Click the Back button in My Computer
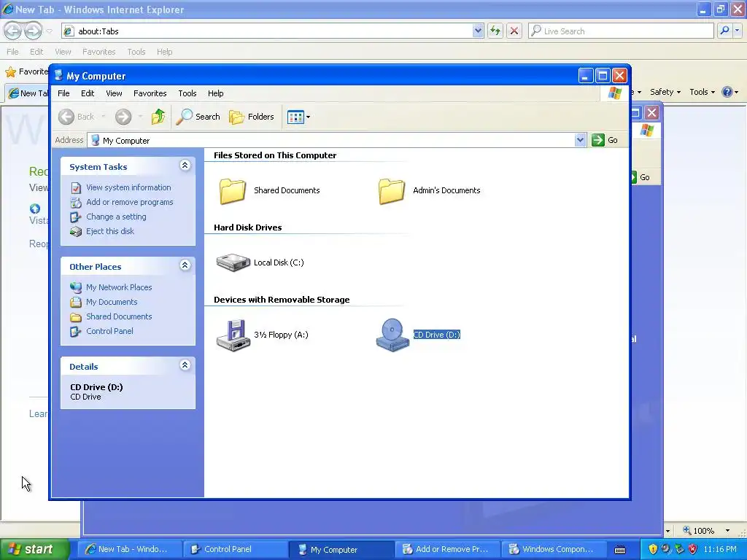Viewport: 747px width, 560px height. (x=77, y=117)
